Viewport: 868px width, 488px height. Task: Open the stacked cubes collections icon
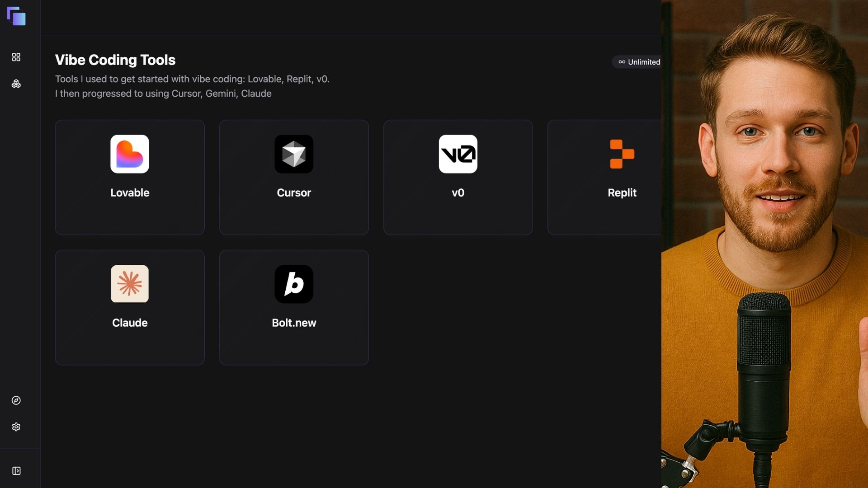16,84
